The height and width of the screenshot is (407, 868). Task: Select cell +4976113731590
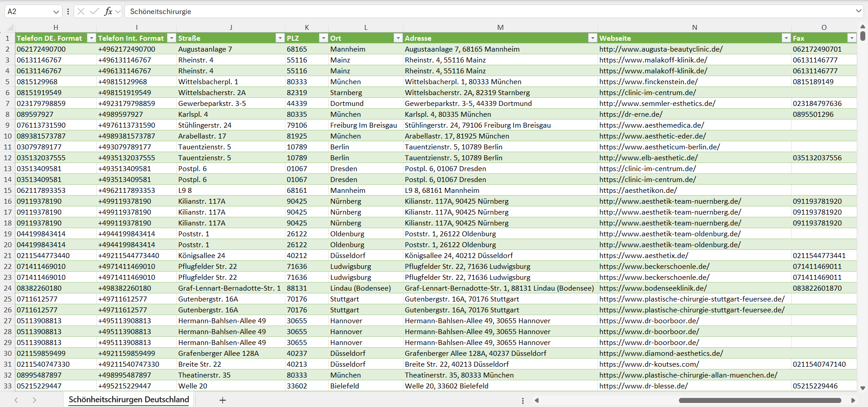(x=136, y=125)
